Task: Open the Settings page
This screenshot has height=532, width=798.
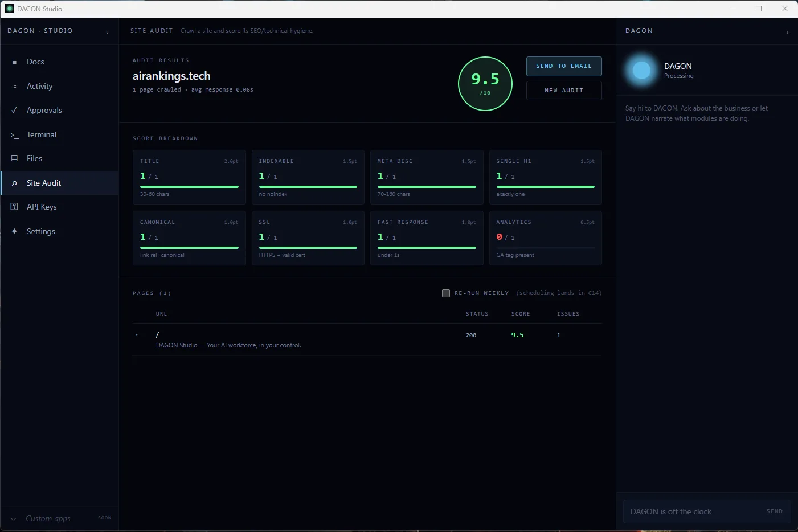Action: (x=60, y=231)
